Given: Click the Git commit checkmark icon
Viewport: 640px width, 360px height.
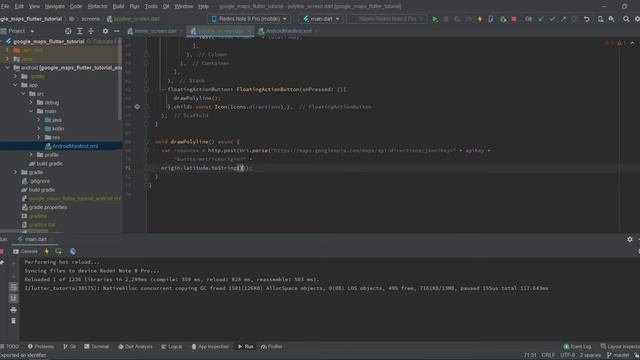Looking at the screenshot, I should (552, 19).
